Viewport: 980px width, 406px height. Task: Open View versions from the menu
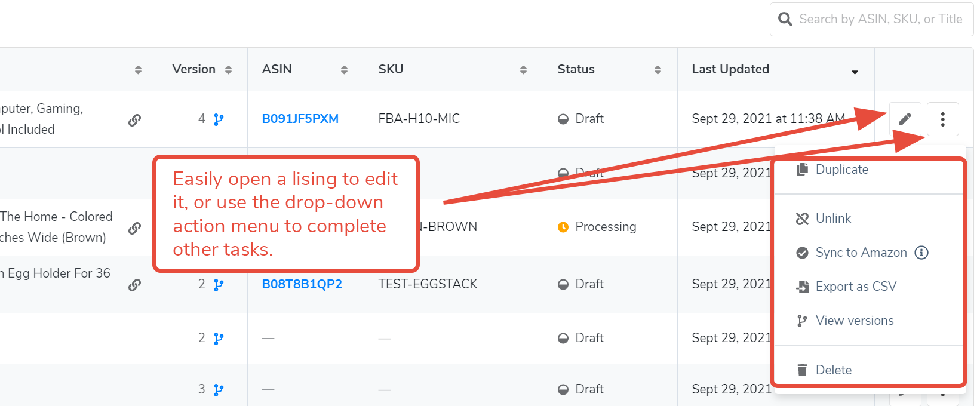(x=855, y=321)
